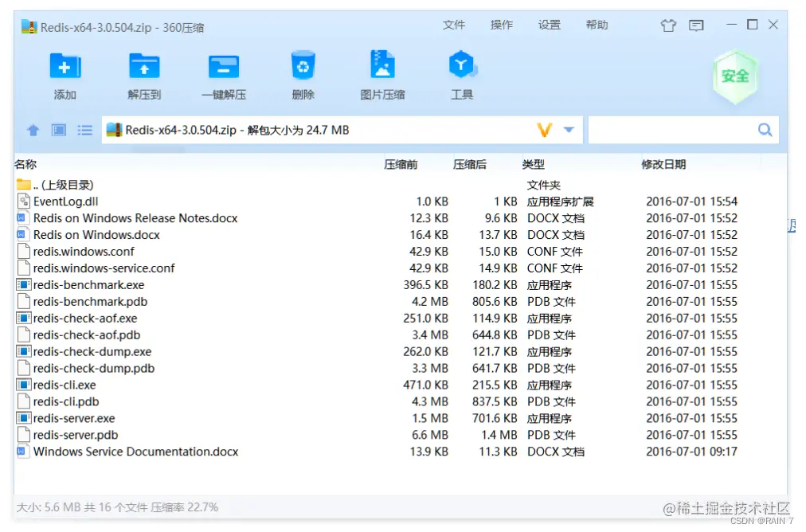The width and height of the screenshot is (806, 532).
Task: Sort by the 名称 column header
Action: (x=25, y=165)
